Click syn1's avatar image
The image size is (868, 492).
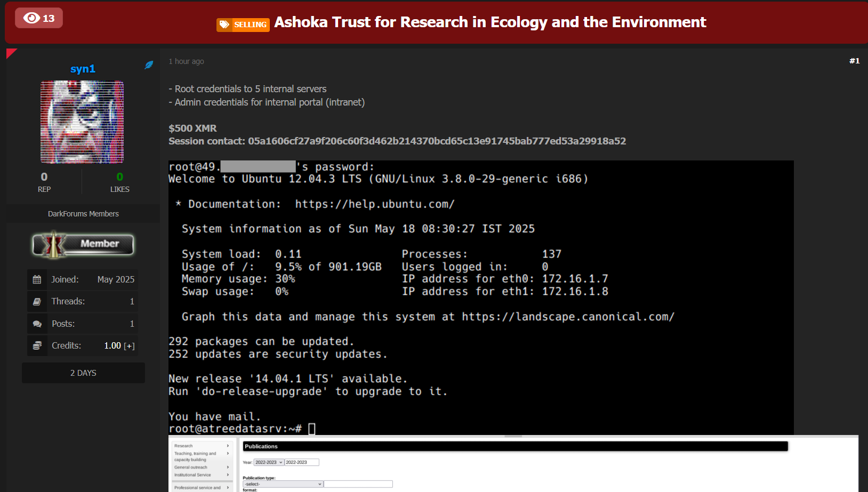tap(82, 122)
